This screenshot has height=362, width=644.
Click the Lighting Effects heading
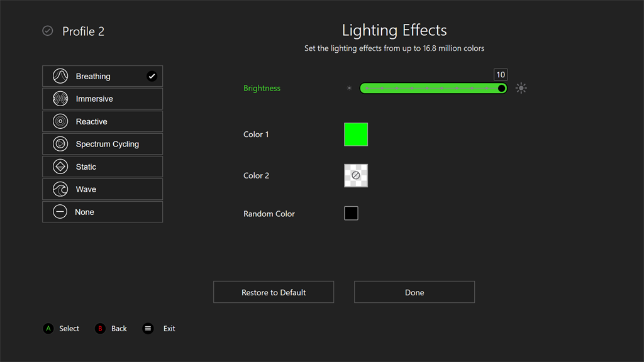[x=394, y=30]
